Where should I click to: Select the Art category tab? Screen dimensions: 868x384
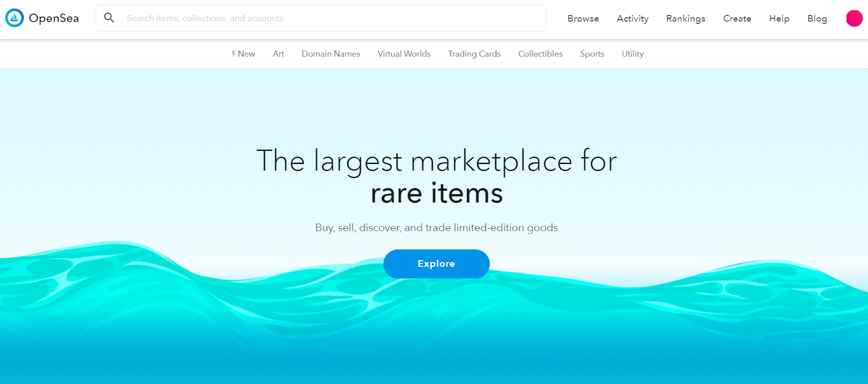point(278,54)
